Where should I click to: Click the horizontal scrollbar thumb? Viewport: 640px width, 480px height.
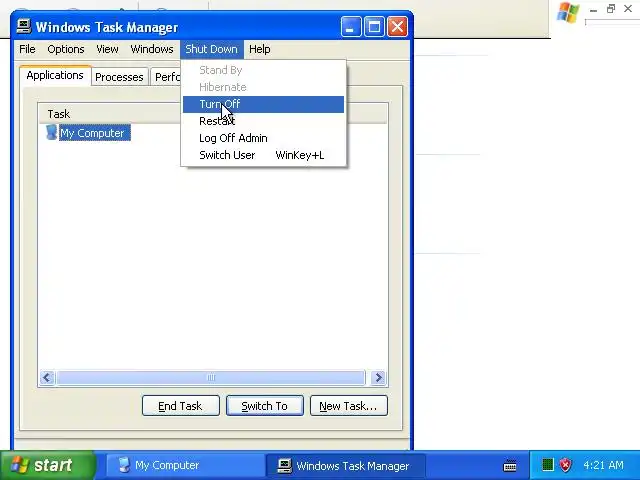click(211, 378)
